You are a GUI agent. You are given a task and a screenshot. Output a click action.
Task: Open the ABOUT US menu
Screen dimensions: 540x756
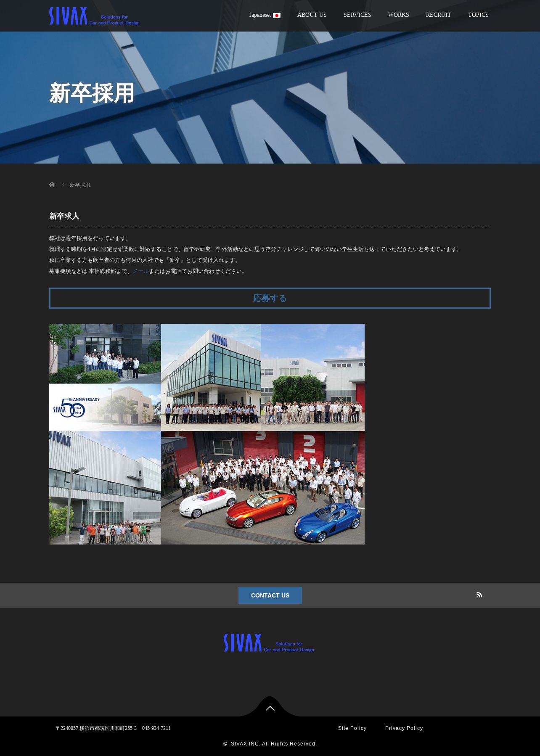click(312, 15)
